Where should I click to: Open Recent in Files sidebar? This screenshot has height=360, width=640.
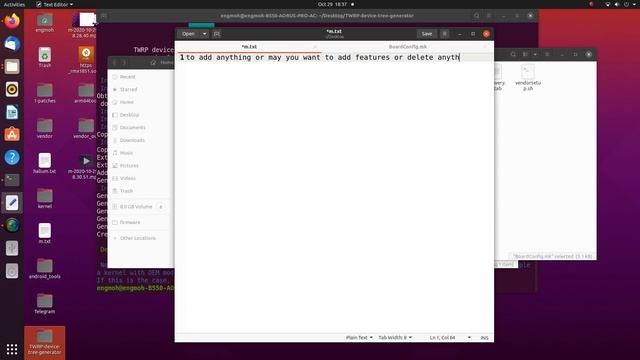tap(127, 77)
